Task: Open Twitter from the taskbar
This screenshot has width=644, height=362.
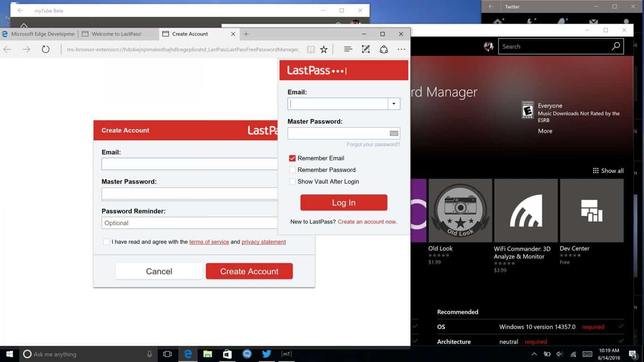Action: tap(267, 354)
